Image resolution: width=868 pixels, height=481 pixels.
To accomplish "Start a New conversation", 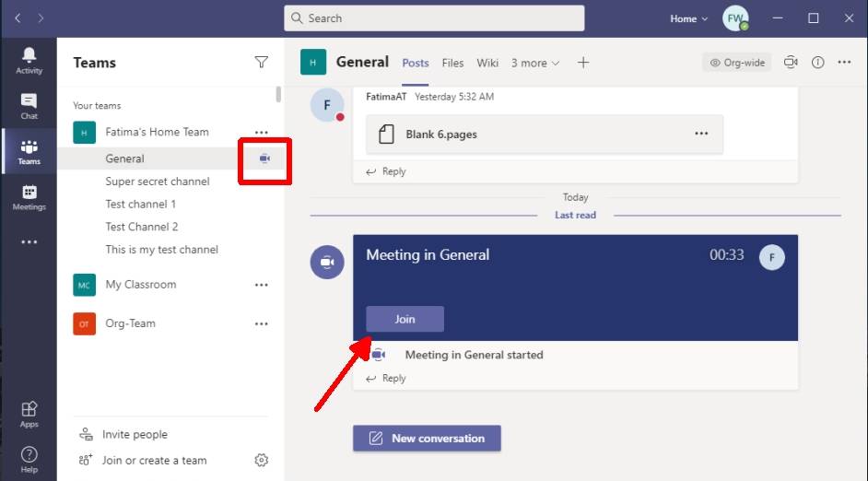I will click(427, 439).
